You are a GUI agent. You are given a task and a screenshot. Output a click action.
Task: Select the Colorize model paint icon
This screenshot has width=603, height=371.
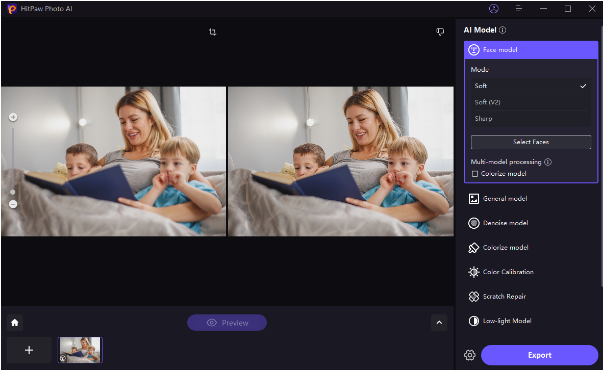473,248
